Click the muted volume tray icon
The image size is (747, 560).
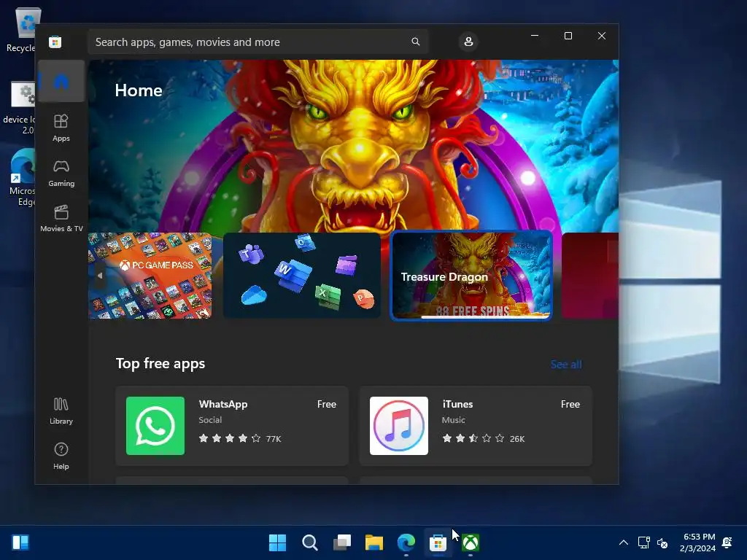point(662,542)
